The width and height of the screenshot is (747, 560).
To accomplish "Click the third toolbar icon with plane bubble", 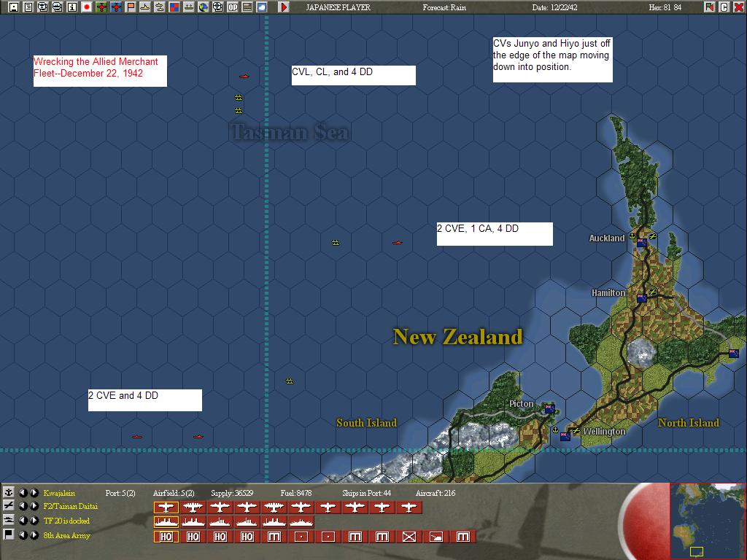I will point(43,7).
